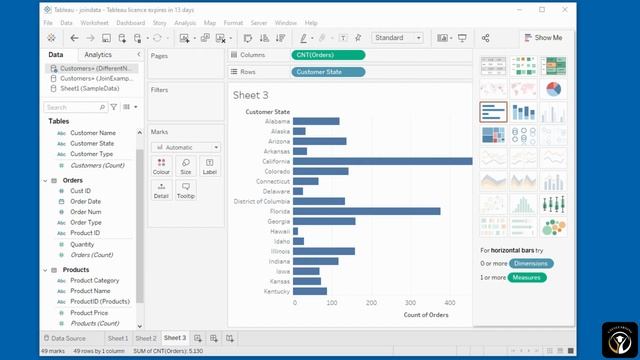Select the Product Category field
Screen dimensions: 640x360
click(x=94, y=280)
